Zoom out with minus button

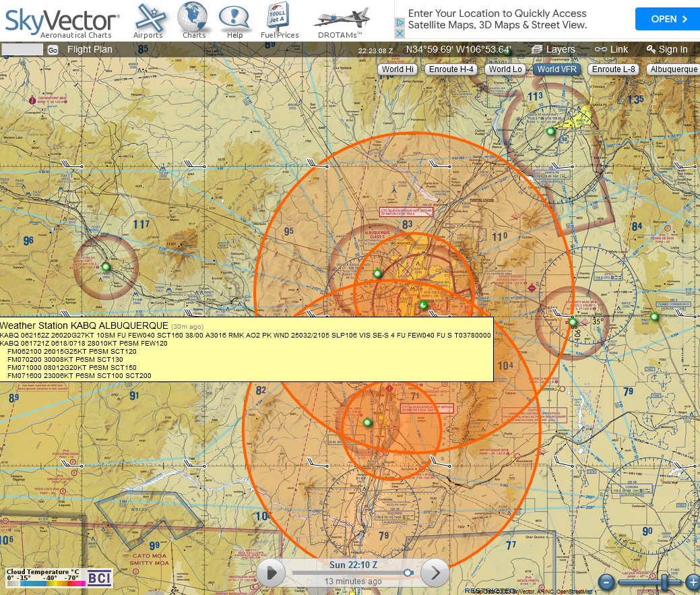(x=606, y=582)
